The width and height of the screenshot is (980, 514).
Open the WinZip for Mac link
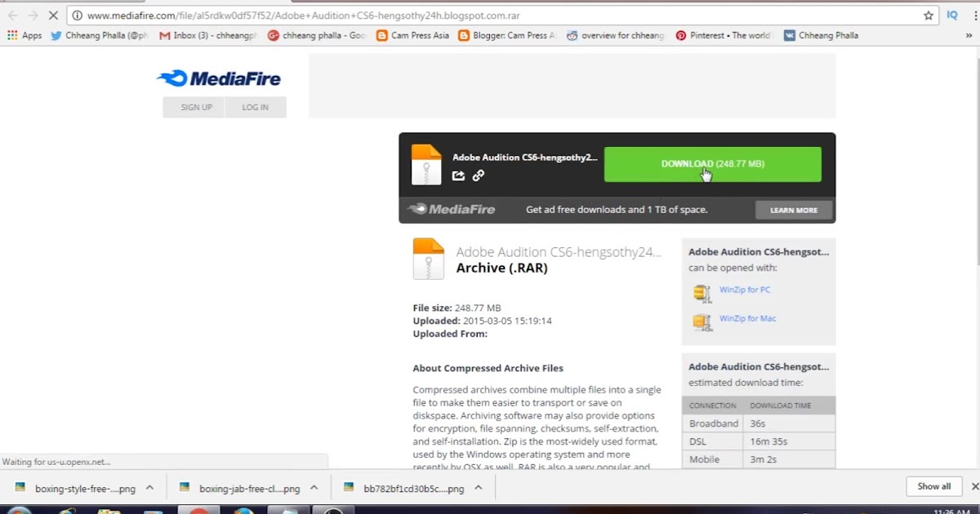[747, 318]
